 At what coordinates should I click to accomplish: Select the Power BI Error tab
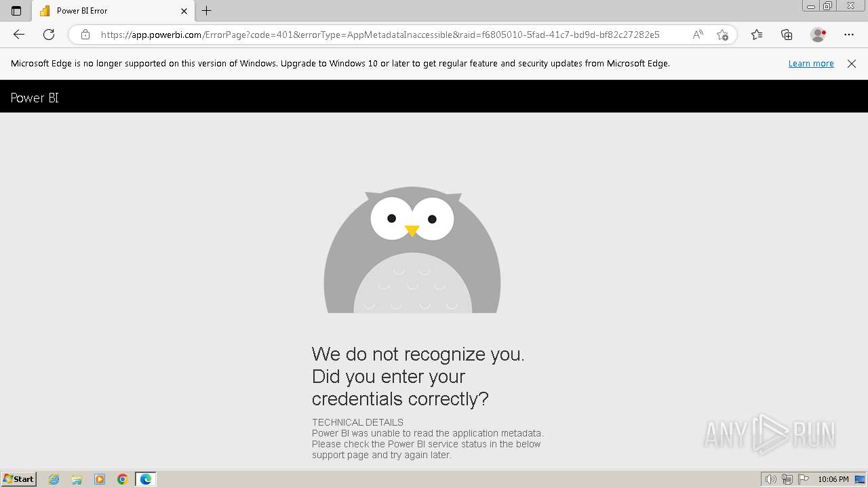pyautogui.click(x=113, y=11)
